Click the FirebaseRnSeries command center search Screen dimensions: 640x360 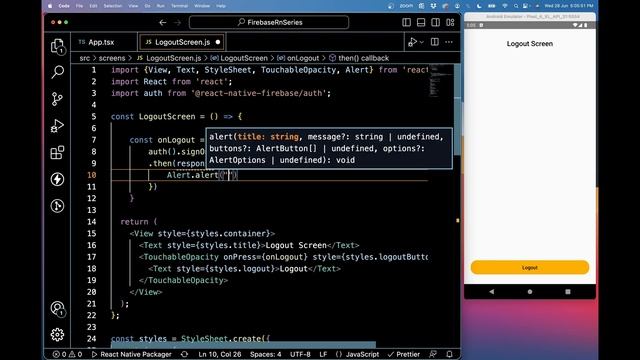click(x=269, y=22)
